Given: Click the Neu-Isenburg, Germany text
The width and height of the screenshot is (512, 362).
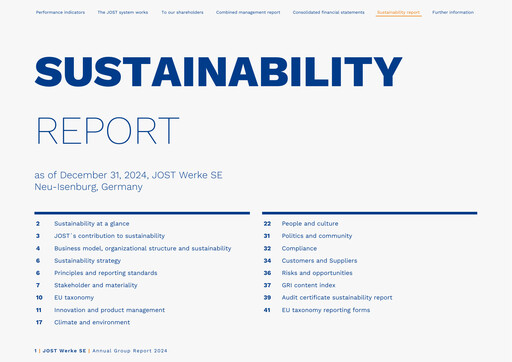Looking at the screenshot, I should 88,187.
